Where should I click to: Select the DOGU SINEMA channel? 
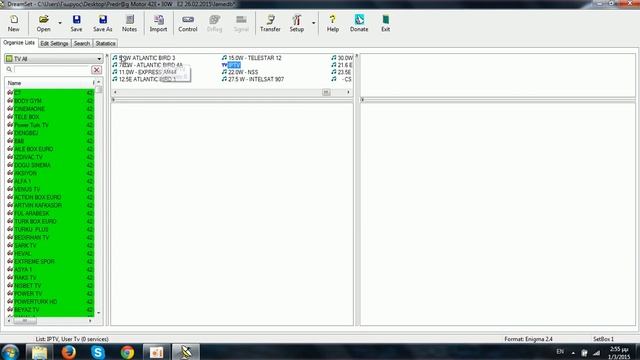tap(32, 165)
